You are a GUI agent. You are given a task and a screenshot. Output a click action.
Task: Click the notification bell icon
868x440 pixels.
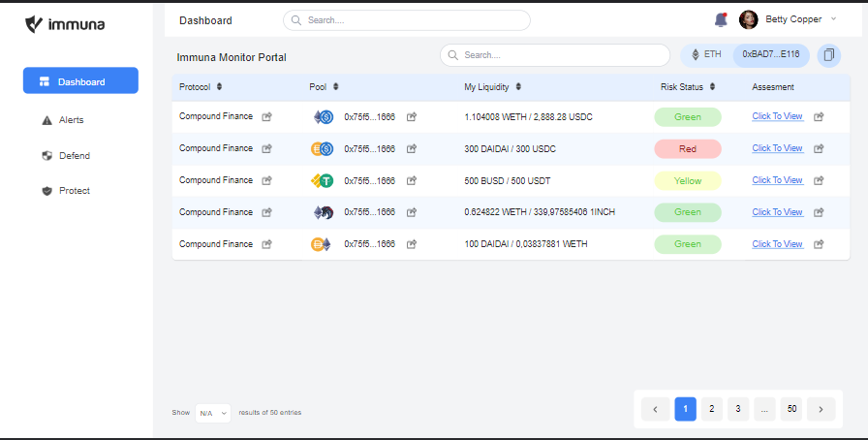tap(721, 20)
